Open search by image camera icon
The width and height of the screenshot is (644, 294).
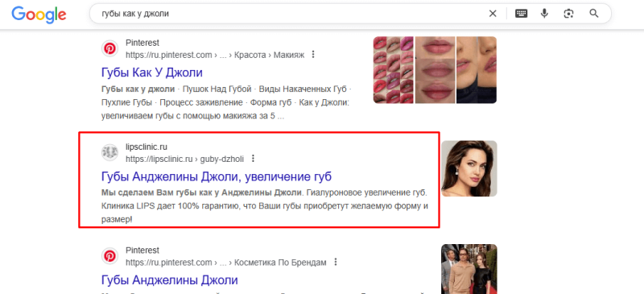coord(568,14)
